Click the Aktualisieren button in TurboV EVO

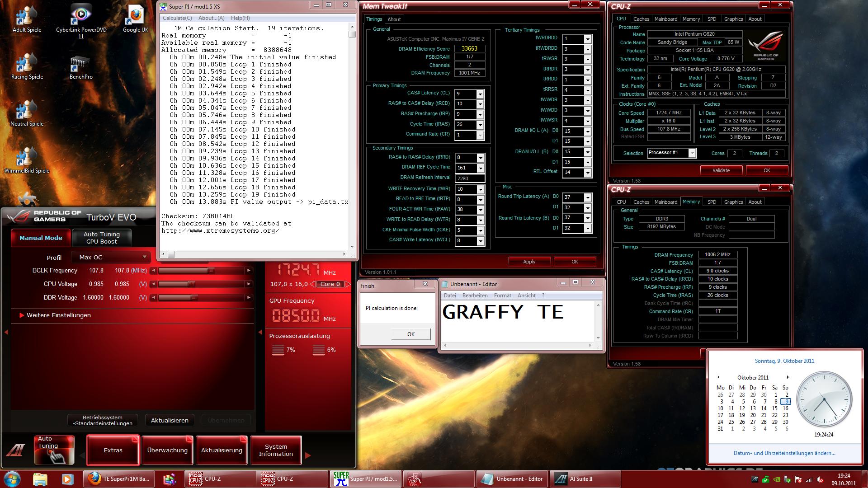pos(170,420)
